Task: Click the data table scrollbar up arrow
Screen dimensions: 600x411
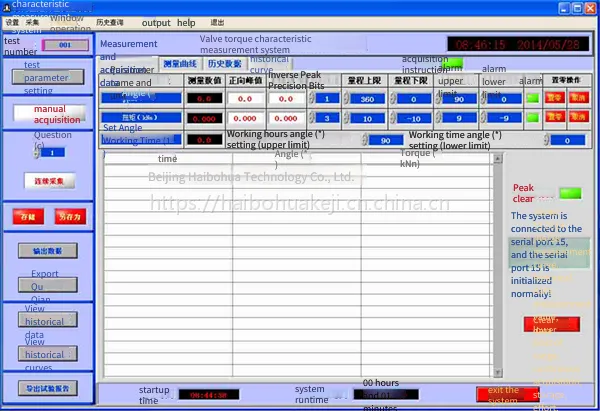Action: pyautogui.click(x=497, y=158)
